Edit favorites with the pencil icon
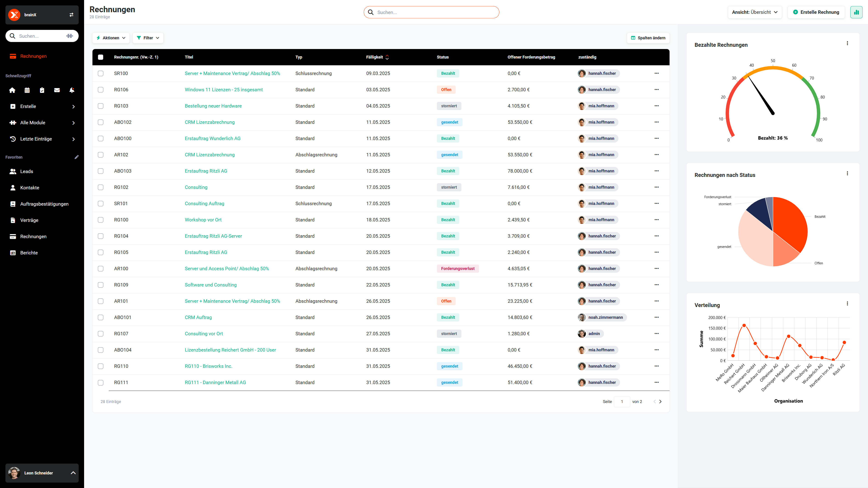 tap(76, 157)
